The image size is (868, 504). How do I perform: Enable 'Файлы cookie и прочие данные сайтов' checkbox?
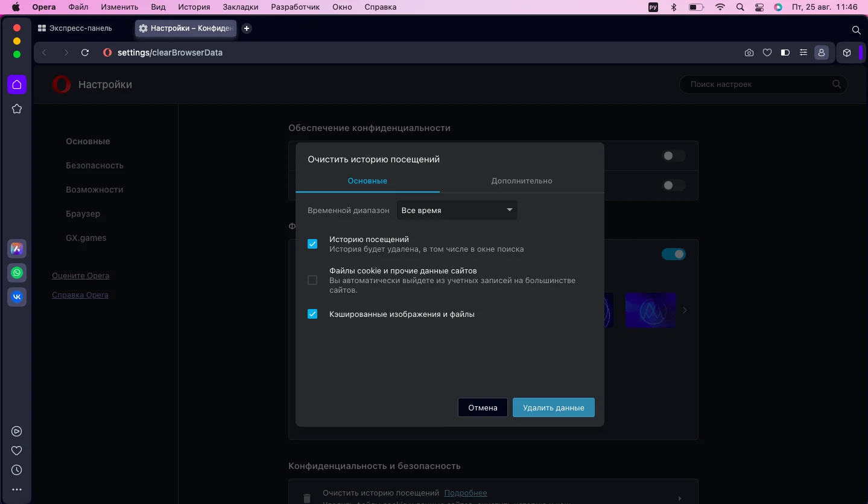click(x=312, y=280)
